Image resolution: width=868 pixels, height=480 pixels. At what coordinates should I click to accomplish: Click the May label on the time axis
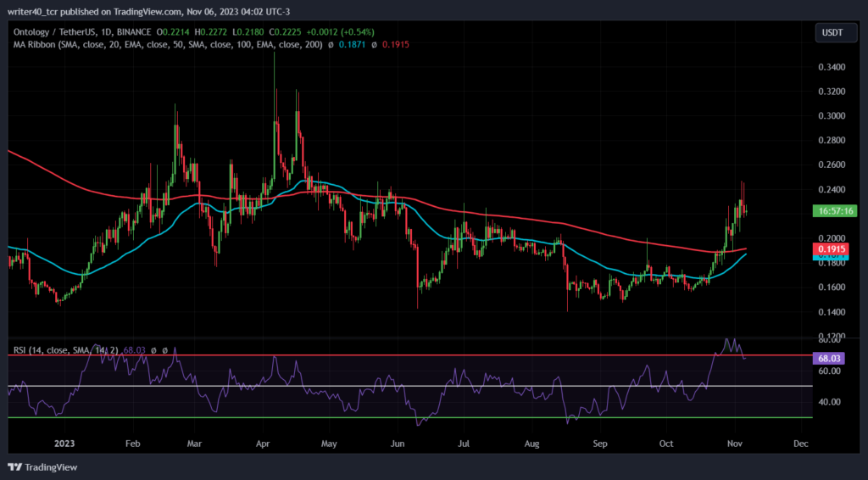[329, 444]
